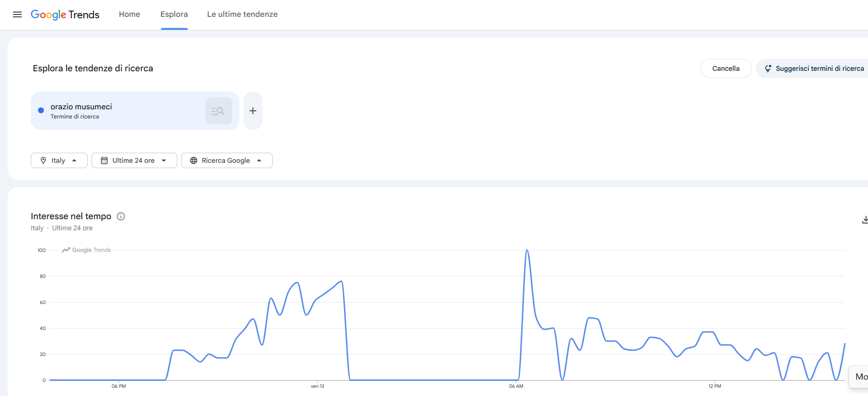Click the Google Trends logo

click(x=65, y=14)
